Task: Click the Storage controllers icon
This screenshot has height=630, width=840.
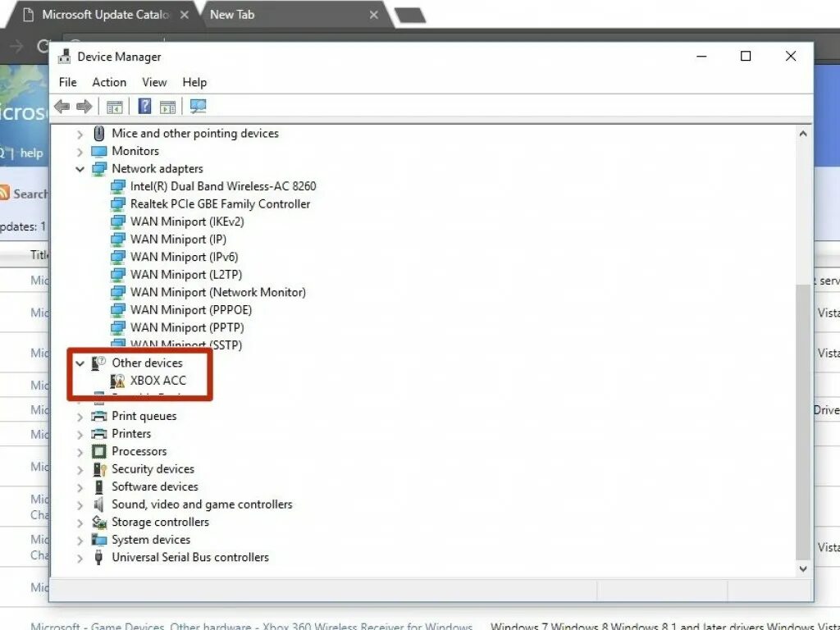Action: coord(99,523)
